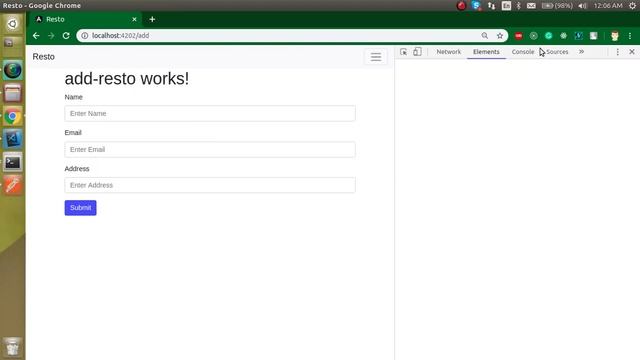Click the 12:06 AM clock
Image resolution: width=640 pixels, height=360 pixels.
pyautogui.click(x=608, y=6)
